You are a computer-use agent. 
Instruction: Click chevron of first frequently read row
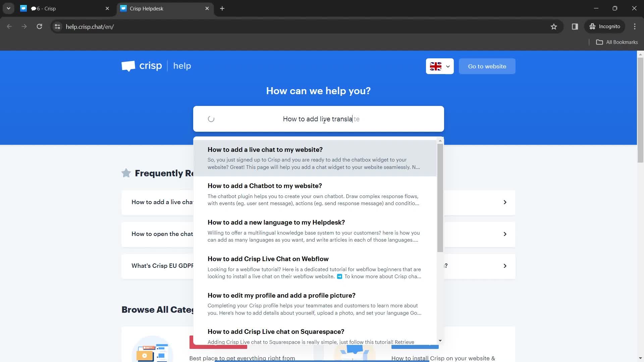[x=505, y=202]
